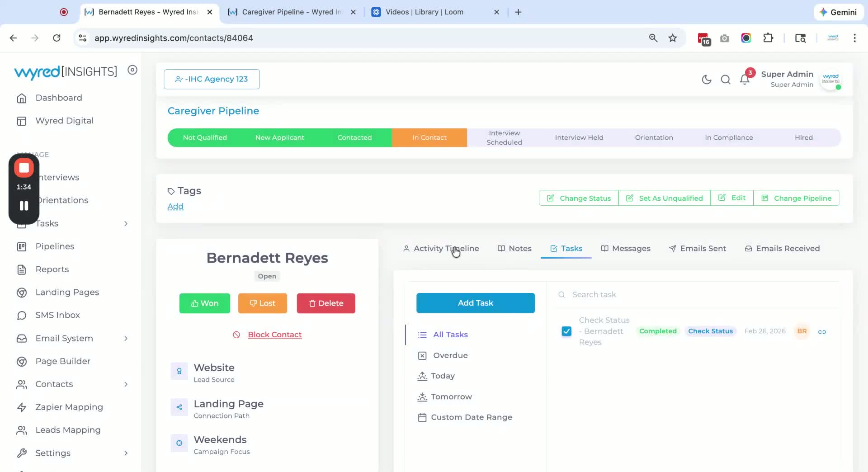The width and height of the screenshot is (868, 472).
Task: Copy the task link chain icon
Action: tap(822, 332)
